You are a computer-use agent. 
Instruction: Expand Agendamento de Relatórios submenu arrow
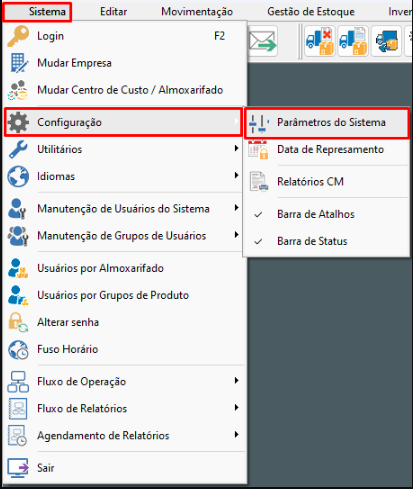(236, 434)
